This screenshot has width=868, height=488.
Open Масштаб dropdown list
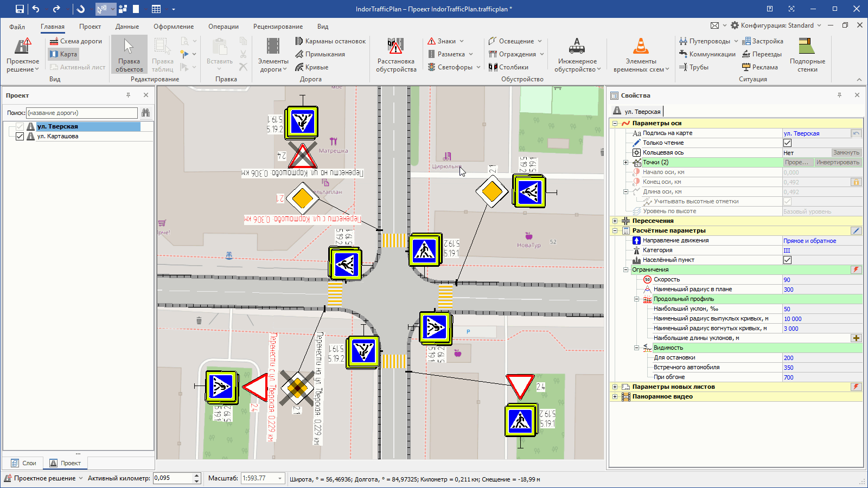coord(280,478)
